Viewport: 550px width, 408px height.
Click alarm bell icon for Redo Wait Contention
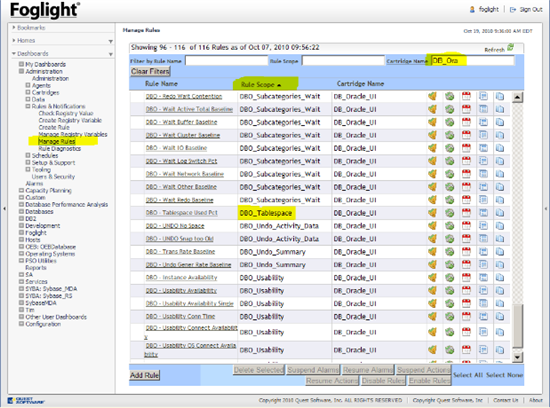pos(432,96)
